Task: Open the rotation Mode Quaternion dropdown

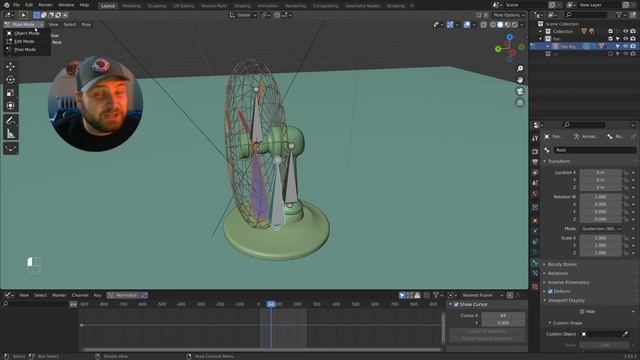Action: point(600,229)
